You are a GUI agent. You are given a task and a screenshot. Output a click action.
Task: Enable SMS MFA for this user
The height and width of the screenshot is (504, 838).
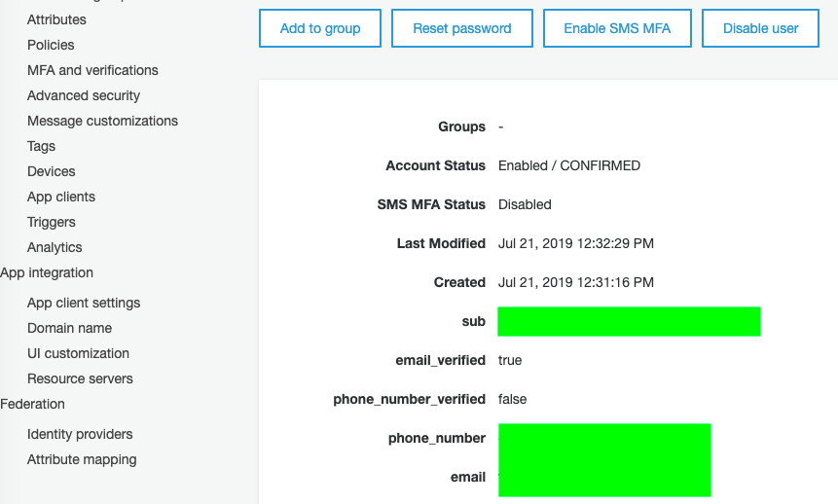point(617,28)
